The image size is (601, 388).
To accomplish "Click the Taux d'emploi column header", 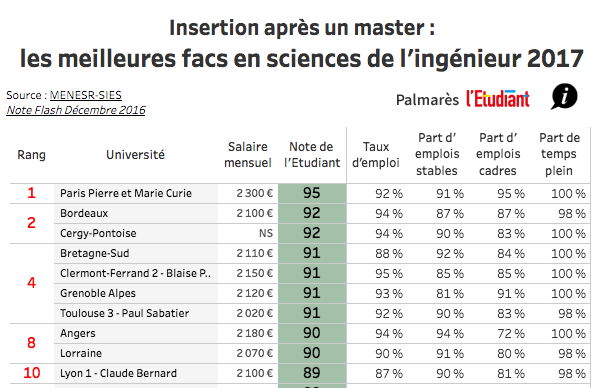I will [376, 155].
